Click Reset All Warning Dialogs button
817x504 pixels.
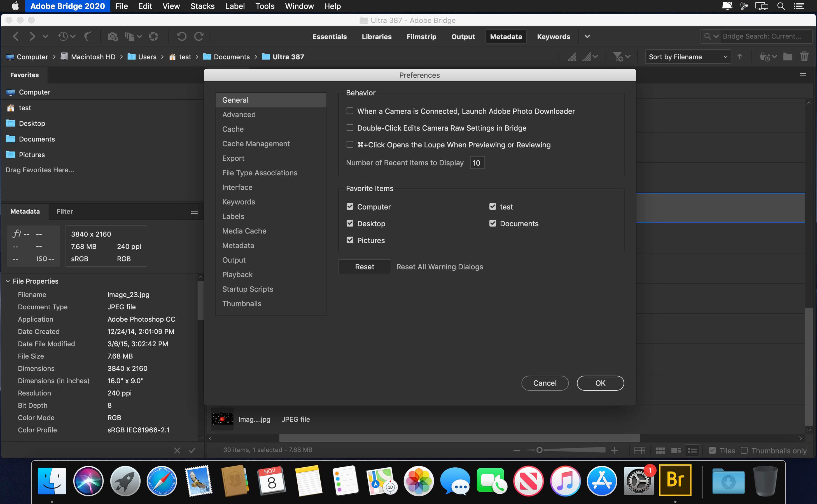tap(439, 266)
